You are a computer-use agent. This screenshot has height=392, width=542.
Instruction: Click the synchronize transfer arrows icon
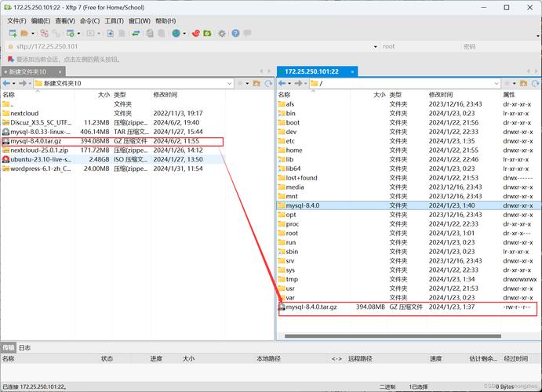136,33
